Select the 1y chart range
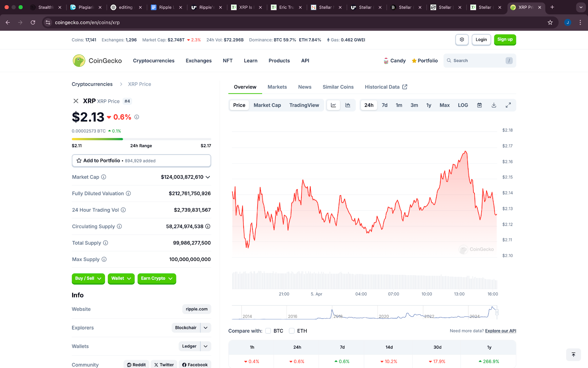 [x=429, y=105]
